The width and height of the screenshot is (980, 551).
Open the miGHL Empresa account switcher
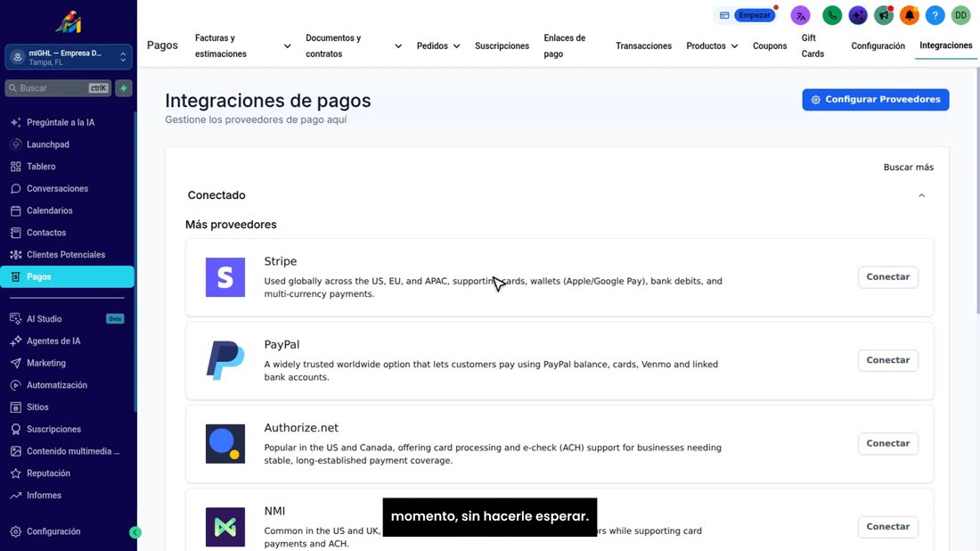(68, 57)
